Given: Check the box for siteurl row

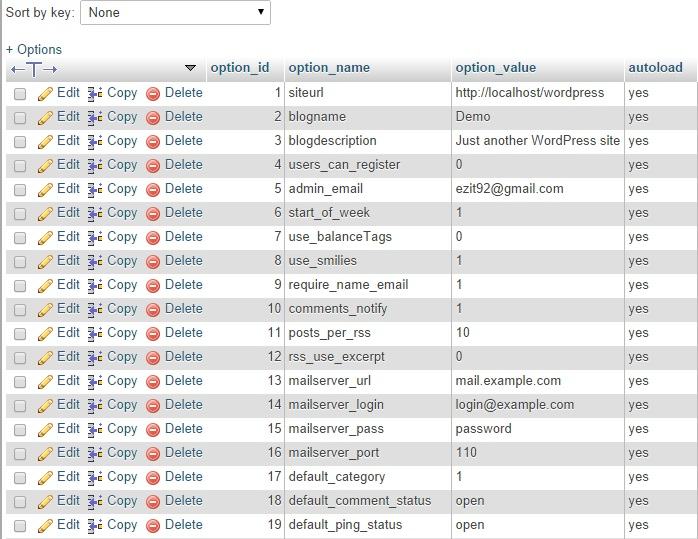Looking at the screenshot, I should click(x=20, y=94).
